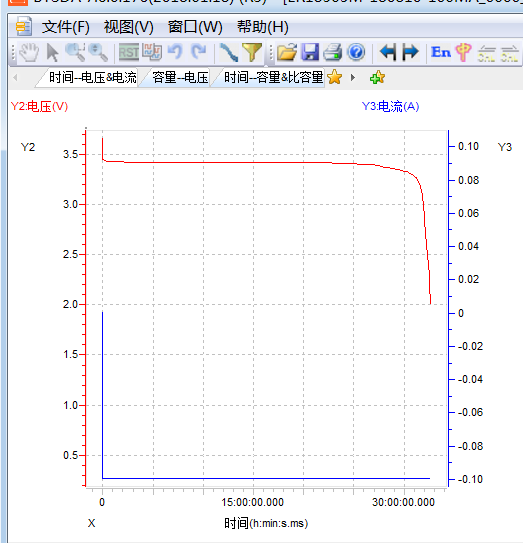Click the document icon left of the menu bar

tap(24, 26)
